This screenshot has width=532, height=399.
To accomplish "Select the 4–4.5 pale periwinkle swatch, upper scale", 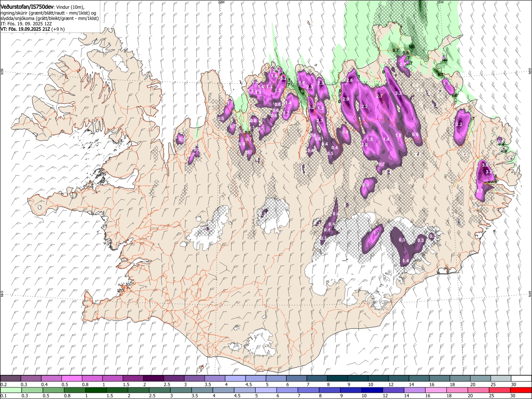I will [x=235, y=378].
